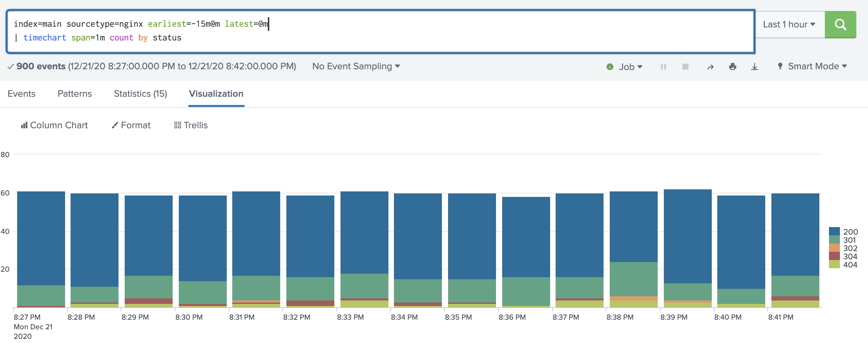Open the Smart Mode selector

pyautogui.click(x=812, y=66)
